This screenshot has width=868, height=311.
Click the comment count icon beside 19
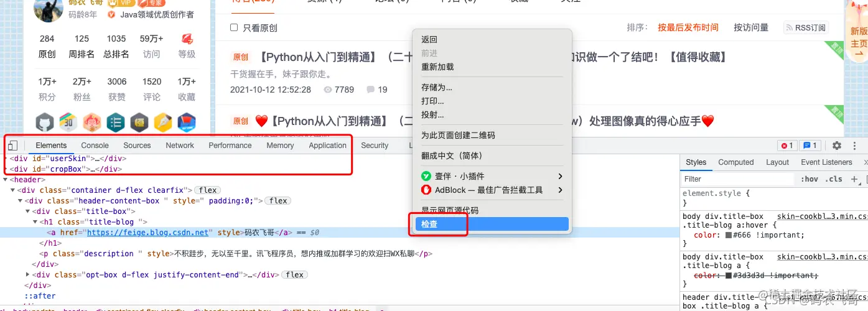tap(371, 90)
